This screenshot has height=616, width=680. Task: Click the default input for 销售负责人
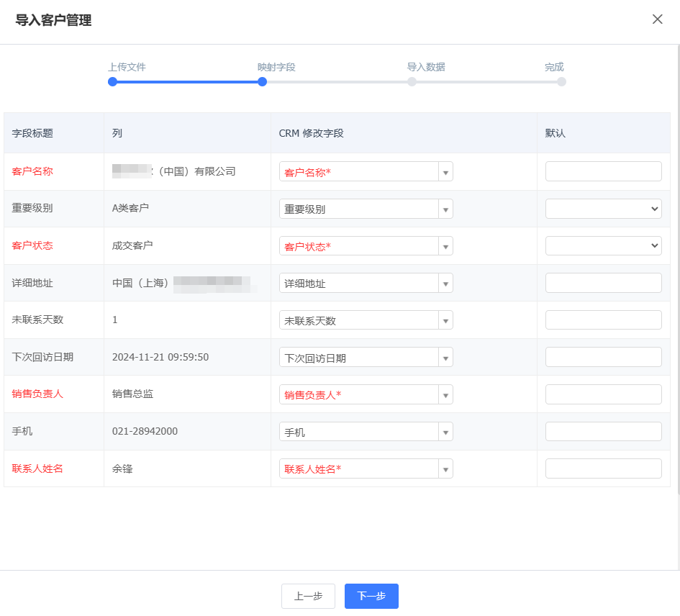point(603,394)
